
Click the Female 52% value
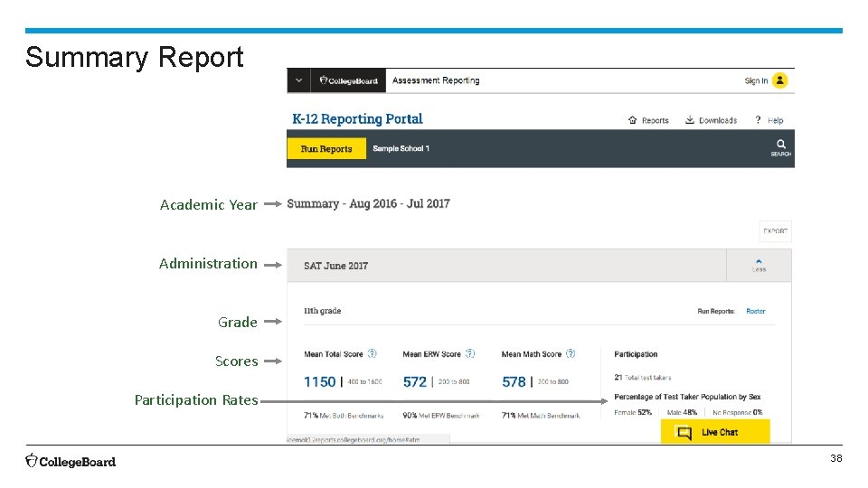(633, 413)
